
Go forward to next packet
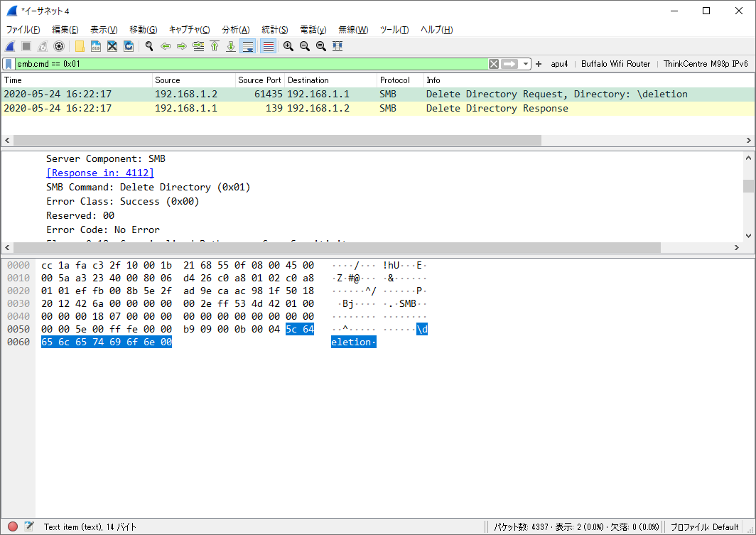coord(182,46)
